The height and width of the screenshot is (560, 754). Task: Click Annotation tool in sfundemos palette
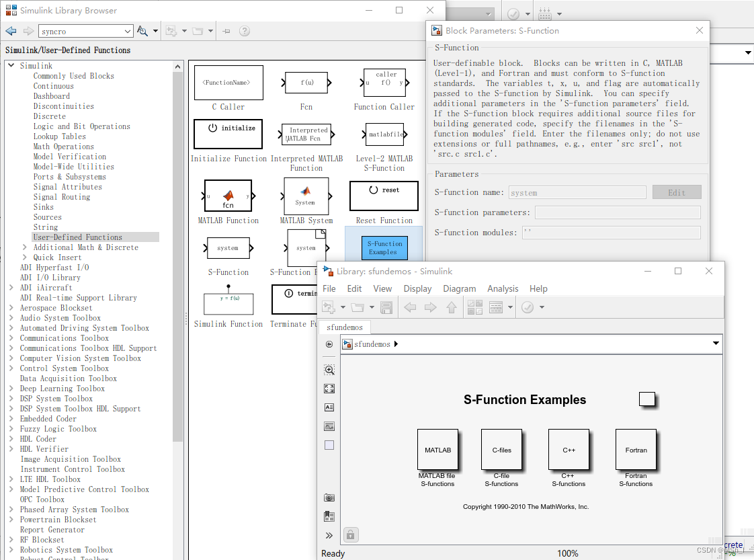pyautogui.click(x=329, y=407)
